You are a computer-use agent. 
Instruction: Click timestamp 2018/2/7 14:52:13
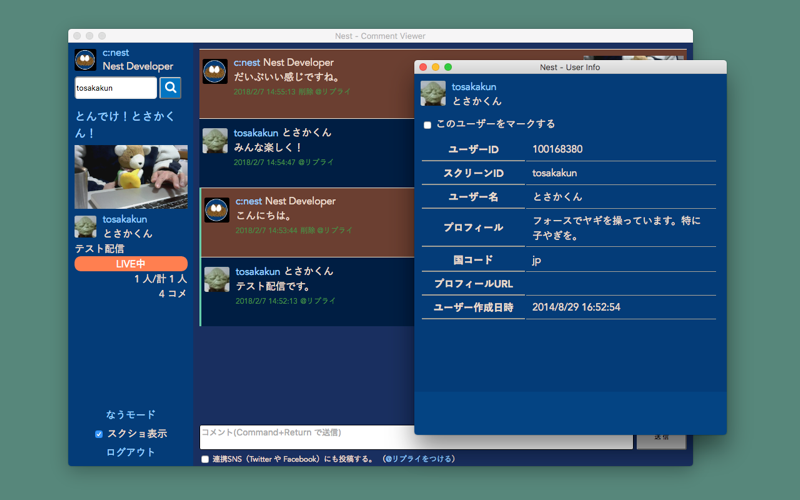tap(266, 301)
